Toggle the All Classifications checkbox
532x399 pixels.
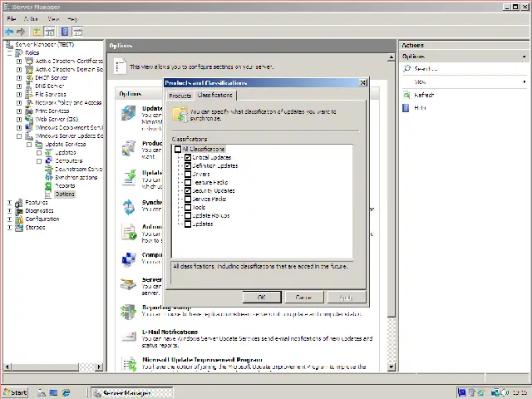[x=178, y=149]
